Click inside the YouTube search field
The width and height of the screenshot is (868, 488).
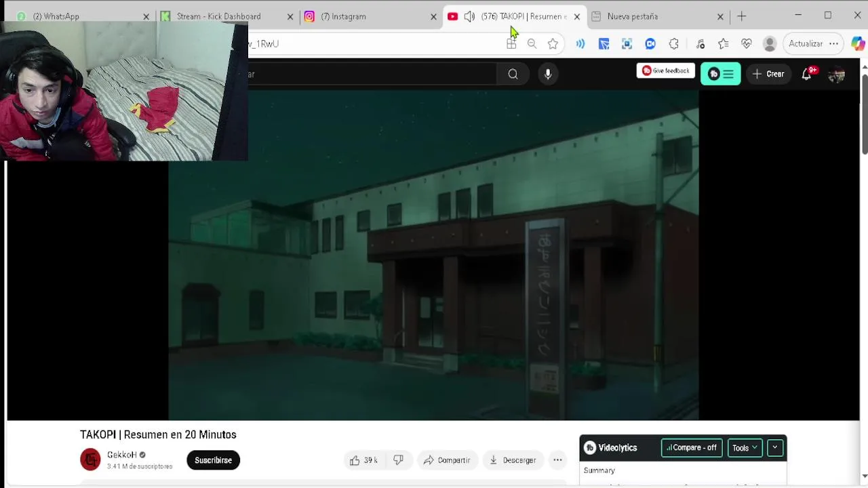(x=372, y=74)
